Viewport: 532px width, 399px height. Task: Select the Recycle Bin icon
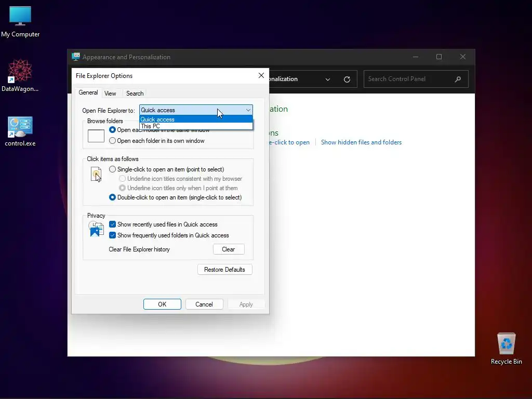[506, 349]
